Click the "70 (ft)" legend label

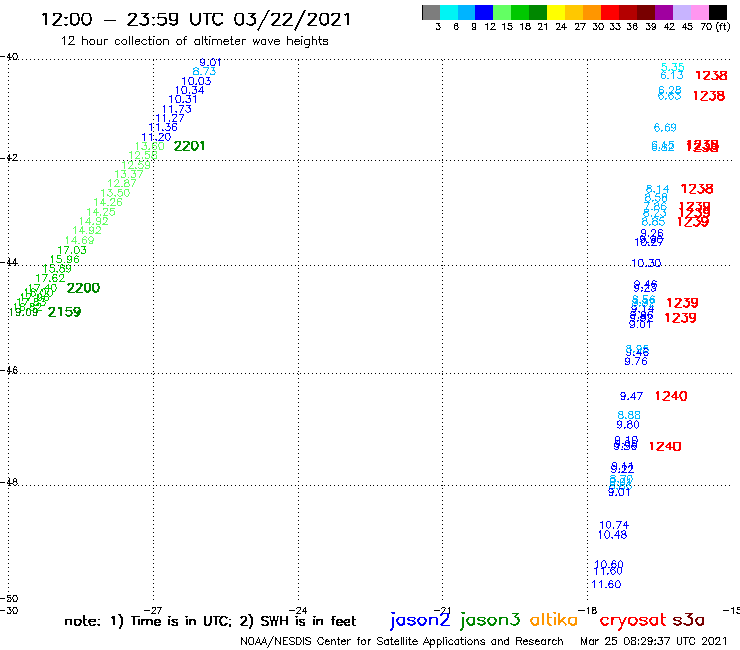[x=715, y=26]
